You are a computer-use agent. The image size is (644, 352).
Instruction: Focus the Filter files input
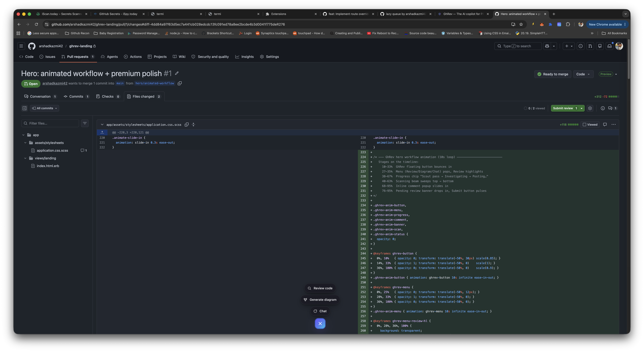pos(50,123)
